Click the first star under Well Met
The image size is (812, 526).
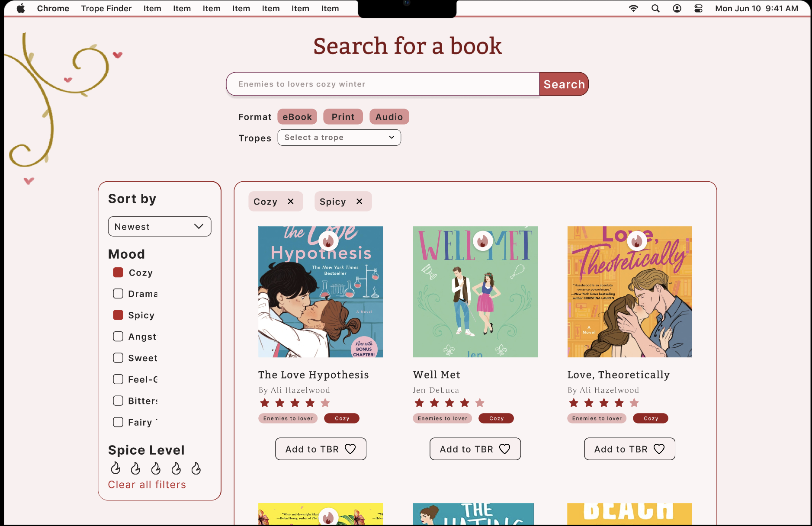(x=419, y=403)
